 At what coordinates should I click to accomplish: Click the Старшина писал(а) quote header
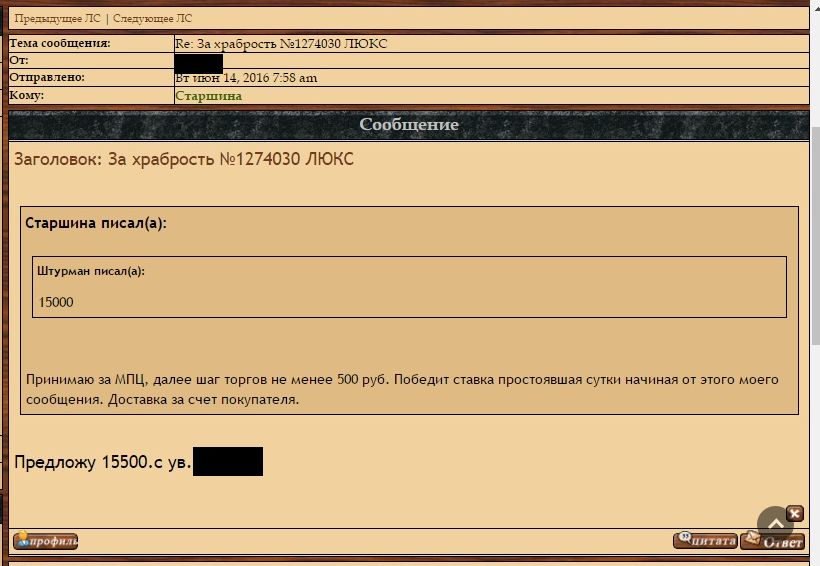click(96, 223)
